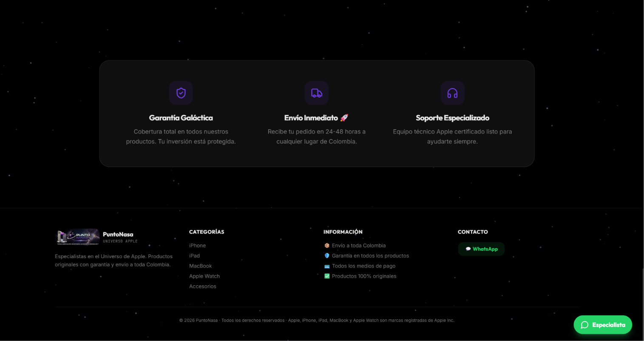Screen dimensions: 644x341
Task: Click the Garantía Galáctica heading
Action: click(x=181, y=118)
